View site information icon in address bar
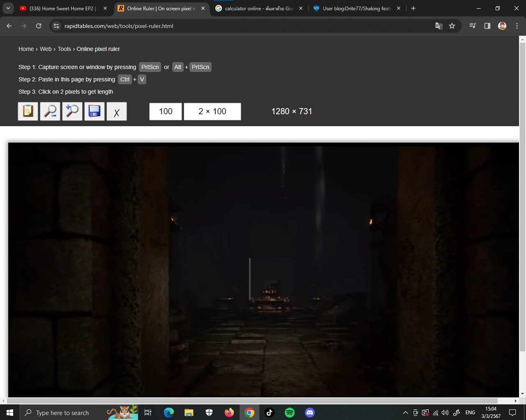526x420 pixels. click(56, 26)
